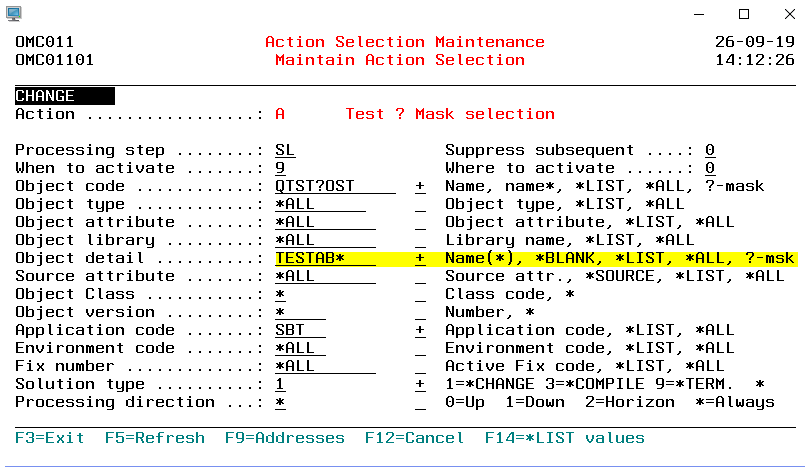Edit the Processing step field SL
The width and height of the screenshot is (806, 467).
coord(285,150)
